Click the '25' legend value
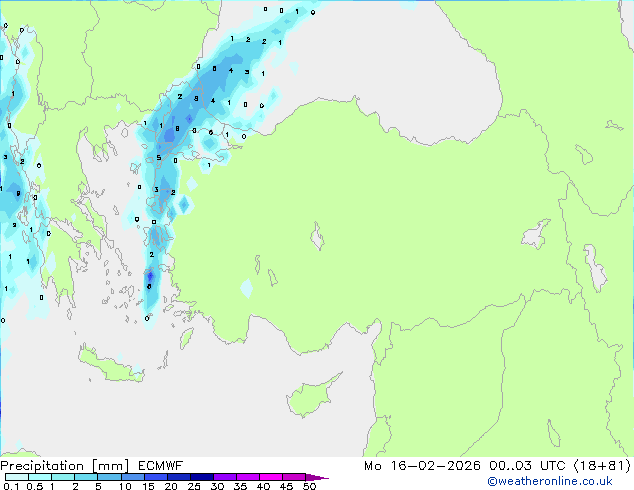 [x=194, y=486]
